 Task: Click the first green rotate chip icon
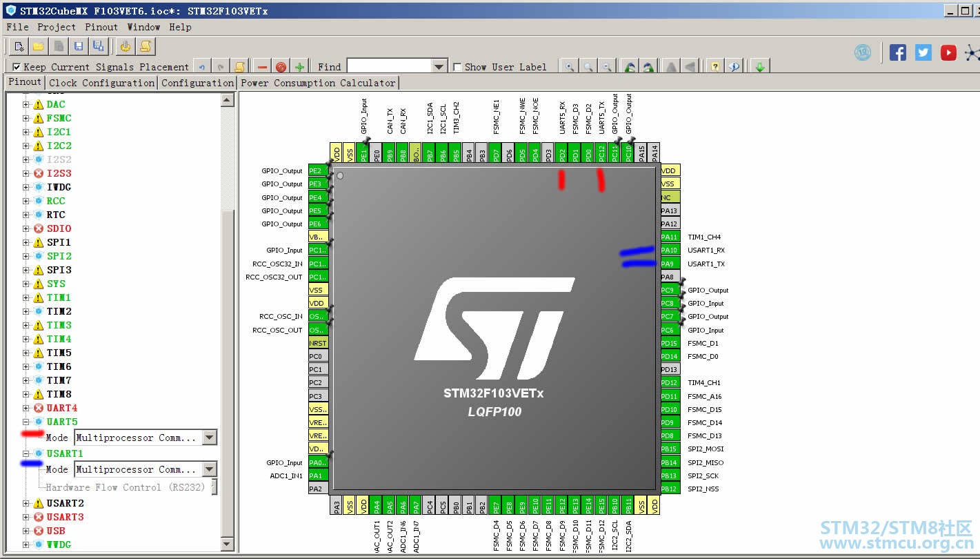[x=630, y=67]
